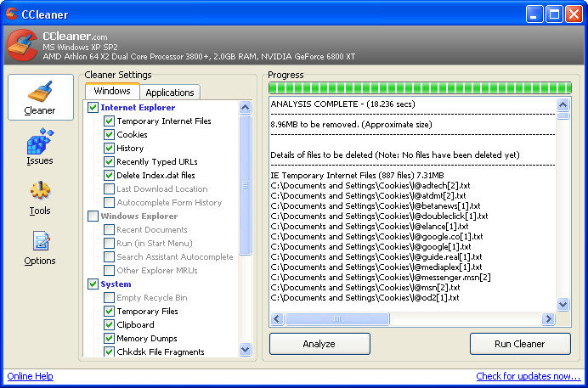
Task: Select the mediaplex[1].txt cookie entry
Action: pos(376,267)
